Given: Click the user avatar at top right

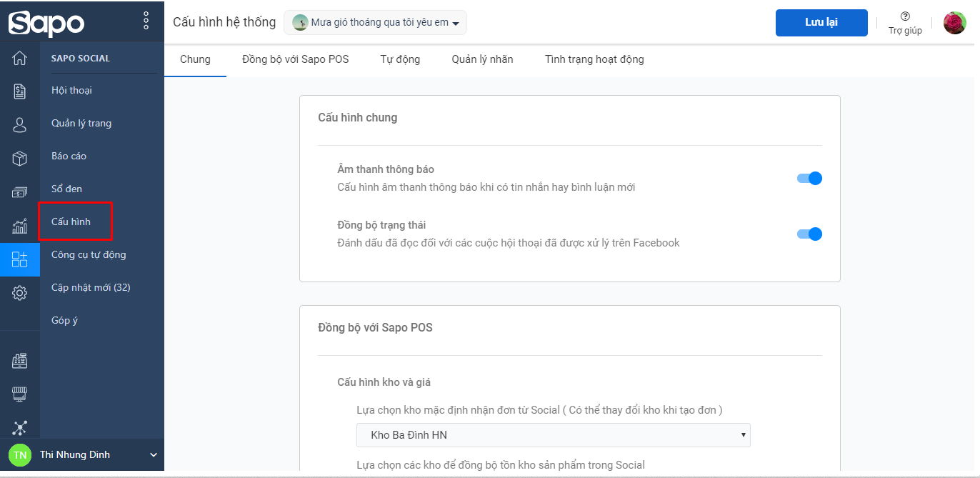Looking at the screenshot, I should pos(954,23).
